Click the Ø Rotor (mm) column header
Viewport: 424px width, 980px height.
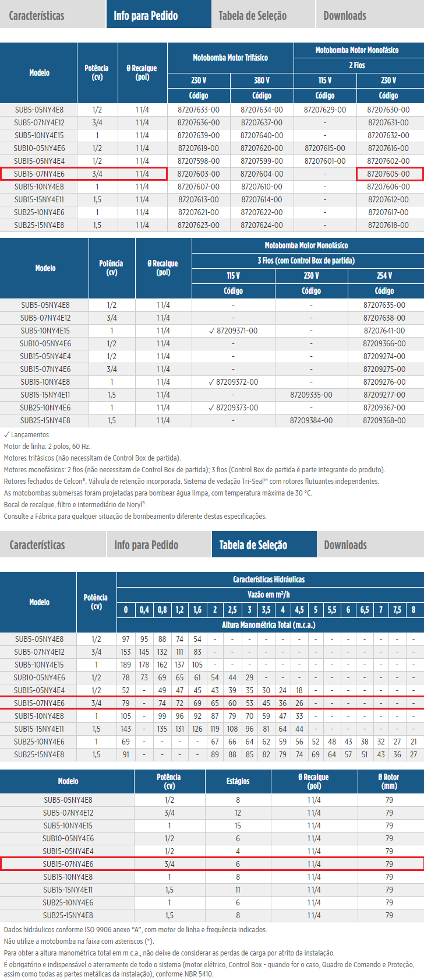click(x=389, y=781)
